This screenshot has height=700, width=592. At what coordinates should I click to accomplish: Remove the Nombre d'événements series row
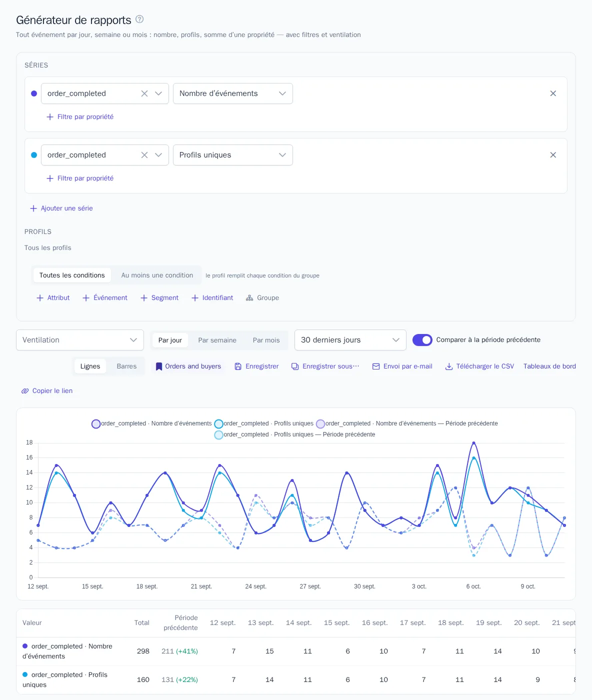553,93
